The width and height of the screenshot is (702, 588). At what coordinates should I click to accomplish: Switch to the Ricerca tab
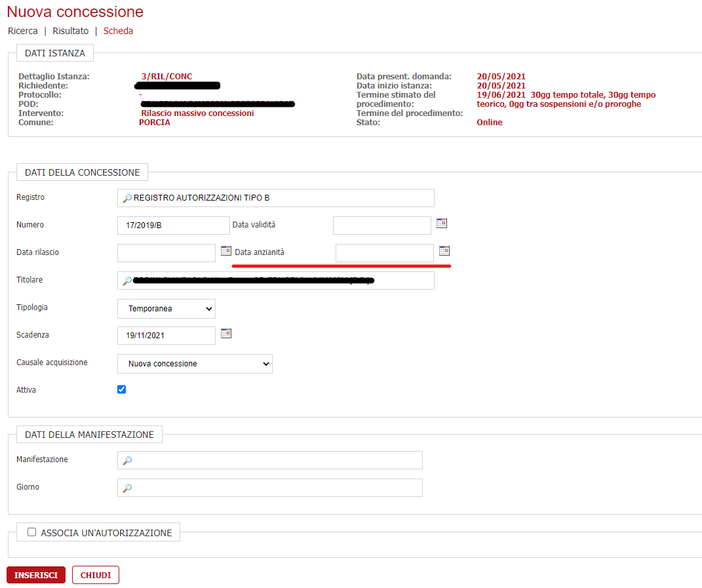coord(23,31)
